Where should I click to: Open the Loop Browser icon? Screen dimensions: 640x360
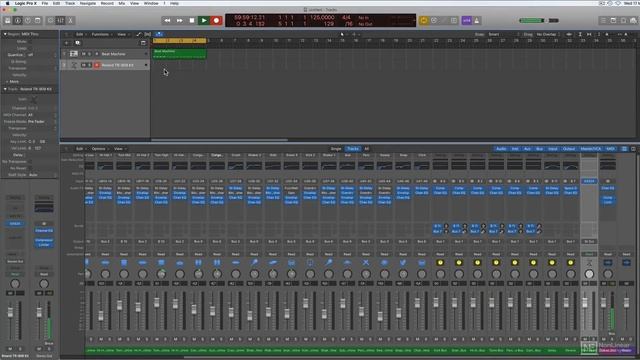click(623, 20)
